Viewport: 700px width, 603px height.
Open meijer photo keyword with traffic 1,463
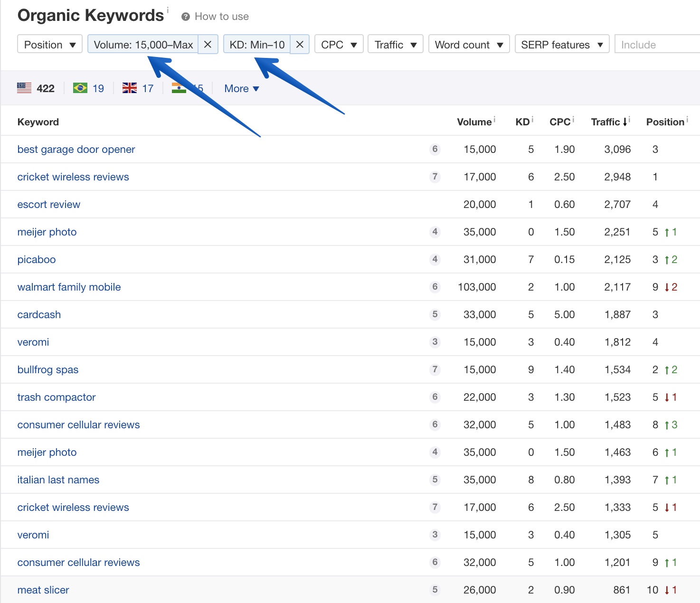pos(47,452)
